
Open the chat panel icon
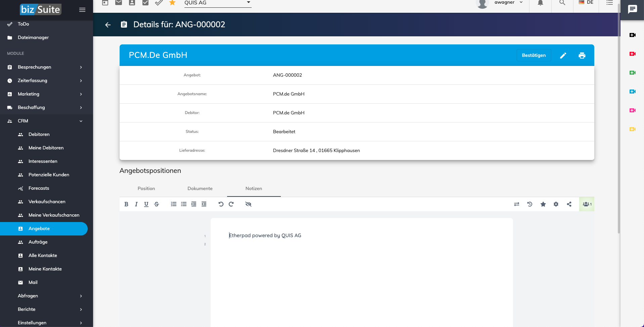pyautogui.click(x=633, y=9)
